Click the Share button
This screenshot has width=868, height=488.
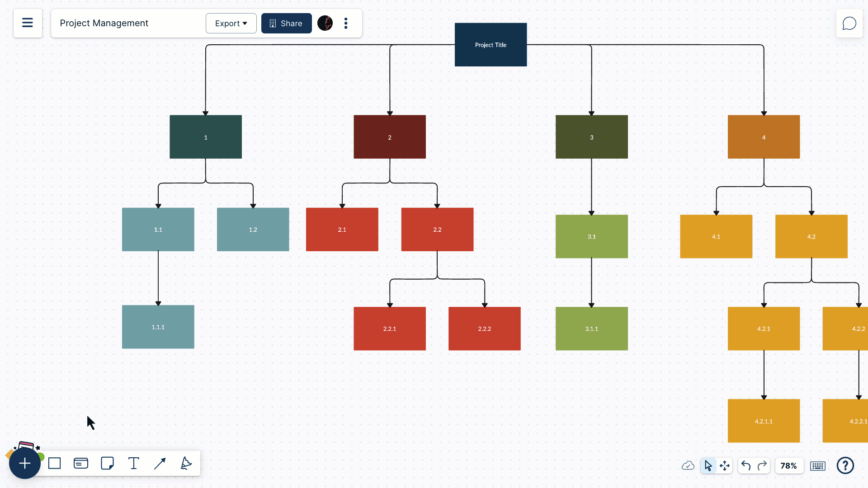(286, 23)
